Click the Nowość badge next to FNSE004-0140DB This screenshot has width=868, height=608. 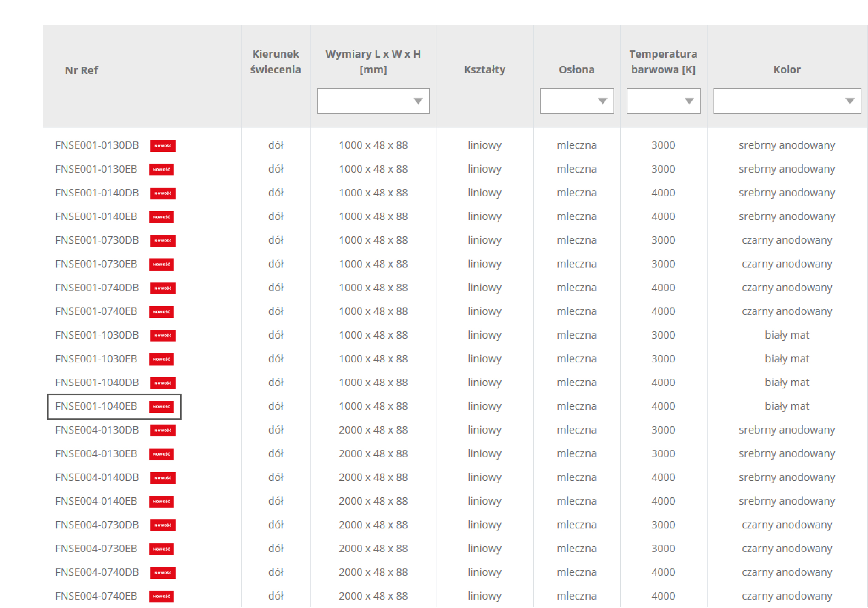coord(163,478)
